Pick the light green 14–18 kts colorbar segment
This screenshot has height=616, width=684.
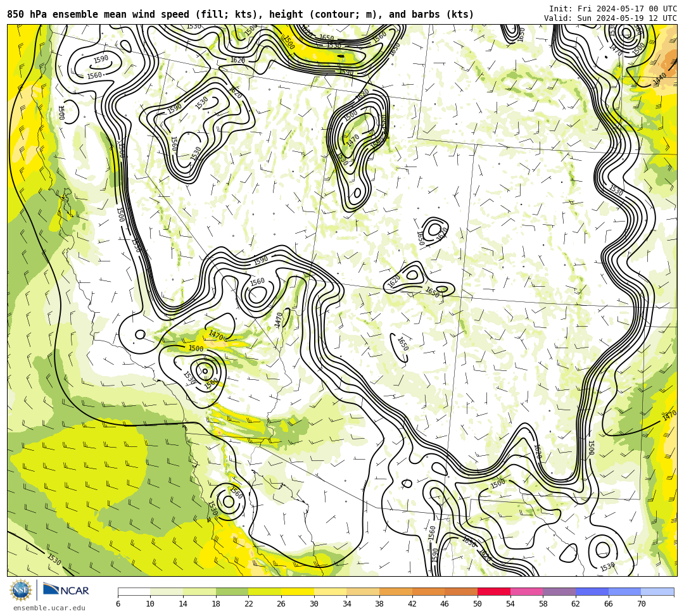point(199,591)
